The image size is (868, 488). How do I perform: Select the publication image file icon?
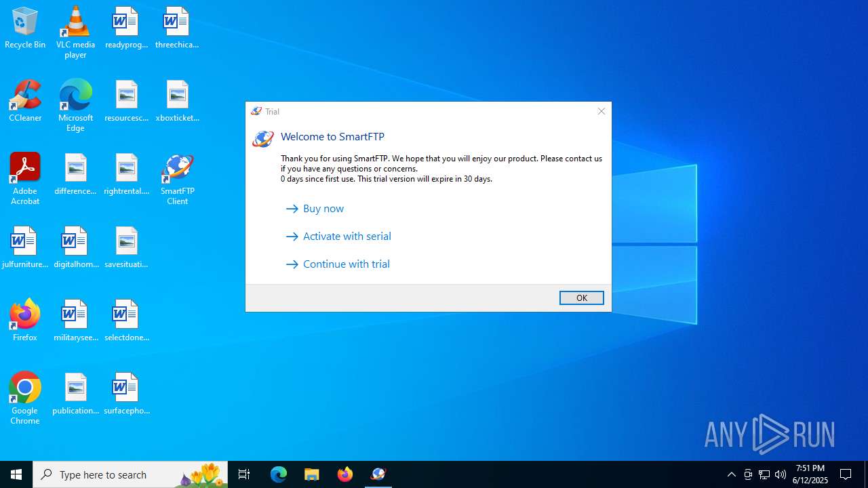click(x=75, y=394)
